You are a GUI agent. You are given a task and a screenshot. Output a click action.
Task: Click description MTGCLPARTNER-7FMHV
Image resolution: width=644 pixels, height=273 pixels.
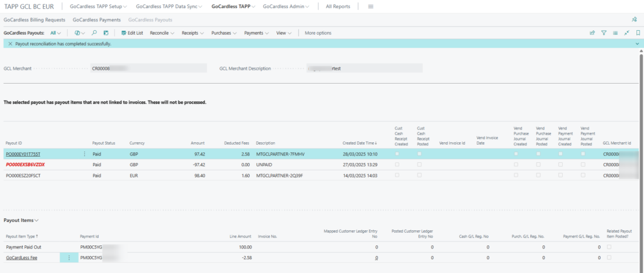tap(280, 154)
